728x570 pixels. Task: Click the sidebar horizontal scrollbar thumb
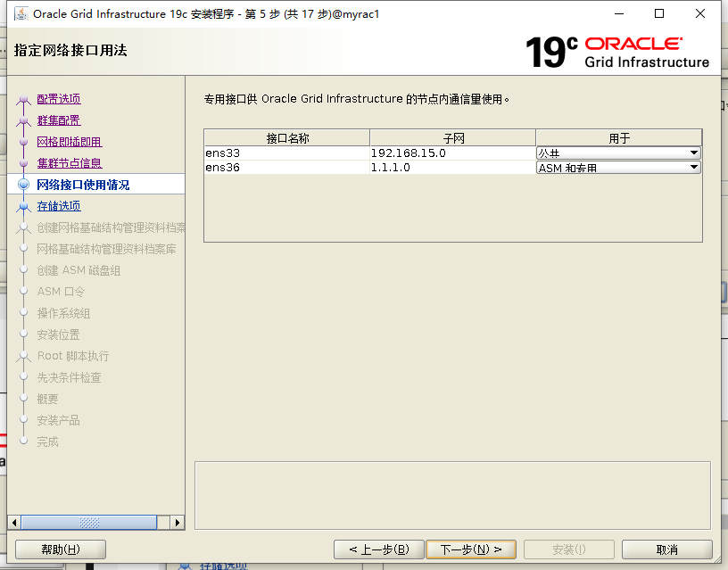click(x=89, y=523)
